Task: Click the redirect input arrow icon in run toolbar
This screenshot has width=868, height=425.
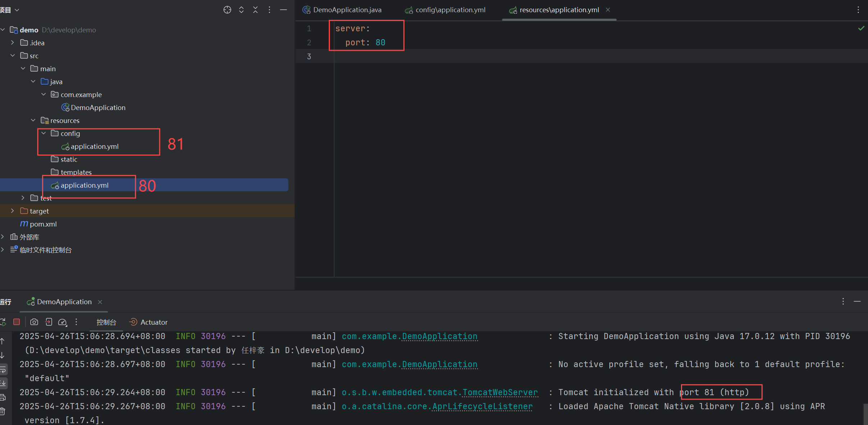Action: (x=49, y=322)
